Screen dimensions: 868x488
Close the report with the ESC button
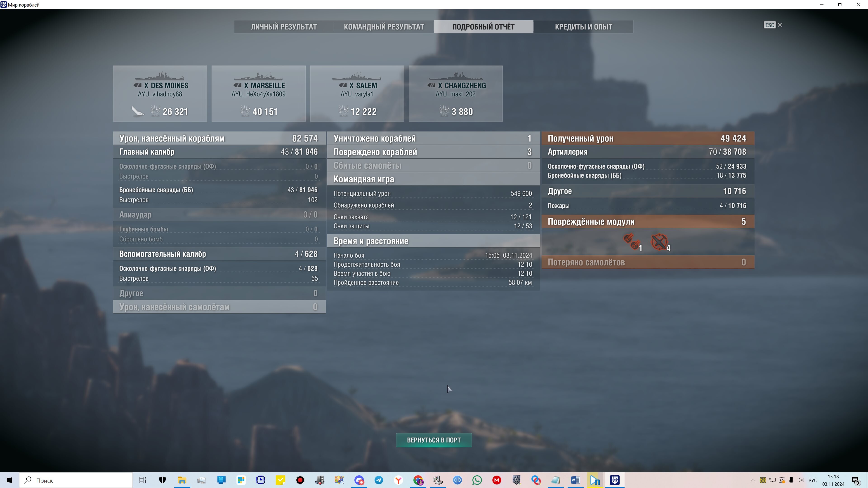click(x=773, y=25)
